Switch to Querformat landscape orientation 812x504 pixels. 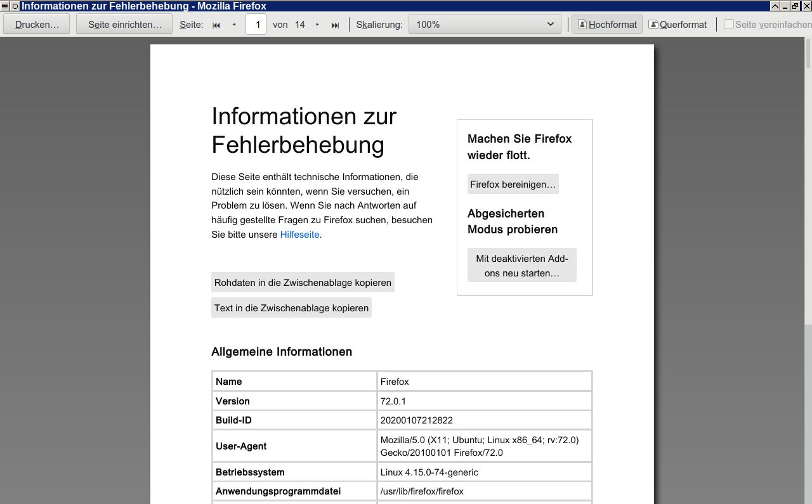(678, 25)
